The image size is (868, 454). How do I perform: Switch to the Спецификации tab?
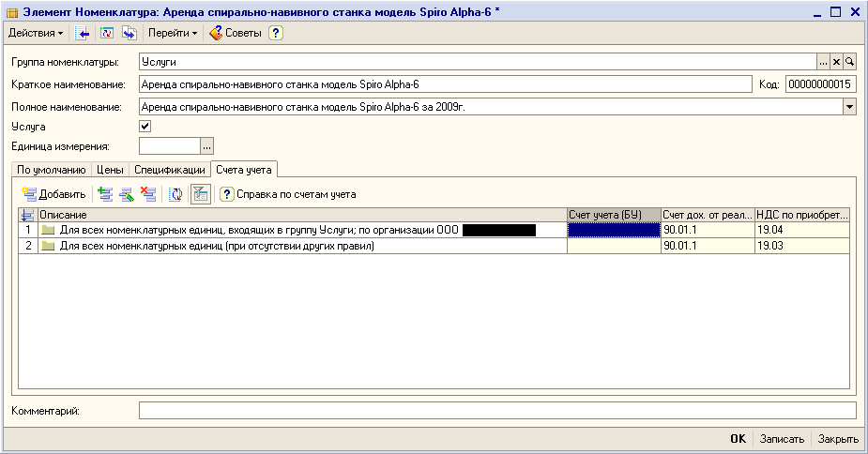coord(169,170)
